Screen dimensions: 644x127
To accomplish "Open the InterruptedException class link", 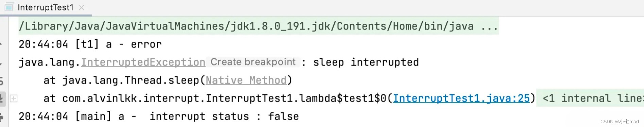I will [143, 62].
